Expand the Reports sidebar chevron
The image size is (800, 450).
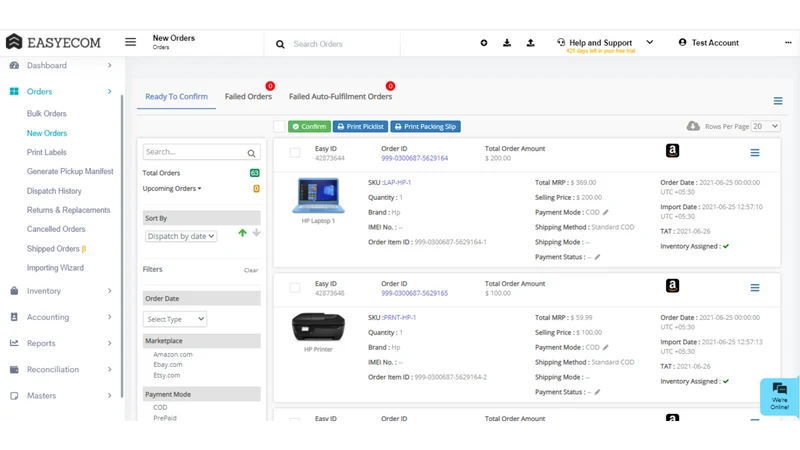click(110, 343)
